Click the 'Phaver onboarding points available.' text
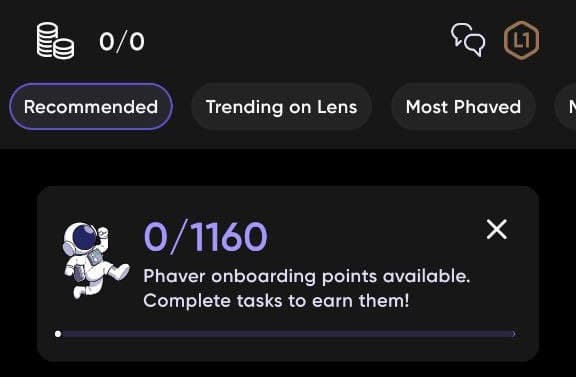 [x=307, y=276]
